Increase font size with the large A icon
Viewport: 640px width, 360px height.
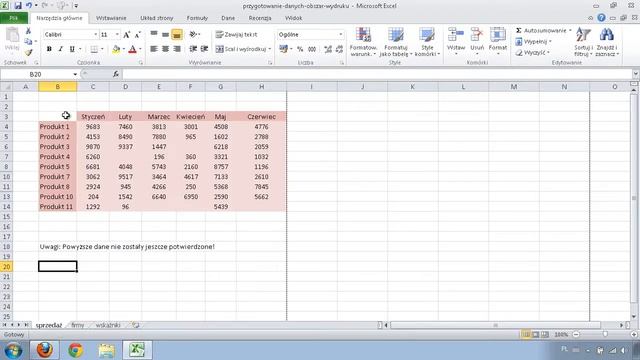(127, 35)
